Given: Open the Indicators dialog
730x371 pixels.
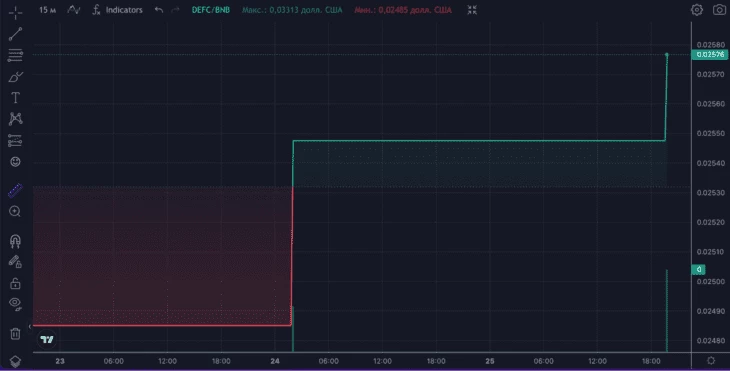Looking at the screenshot, I should click(118, 10).
